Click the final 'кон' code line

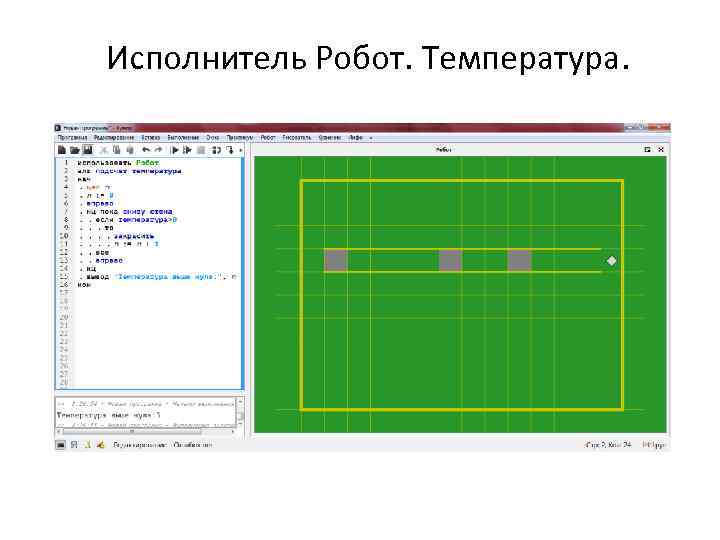[84, 285]
